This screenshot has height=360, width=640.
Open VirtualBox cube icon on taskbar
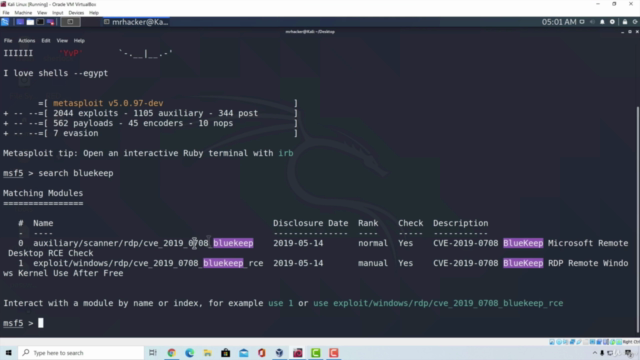tap(280, 353)
